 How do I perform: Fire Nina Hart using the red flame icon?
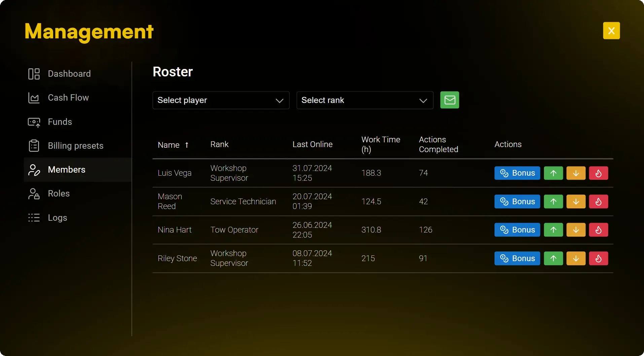pos(599,230)
